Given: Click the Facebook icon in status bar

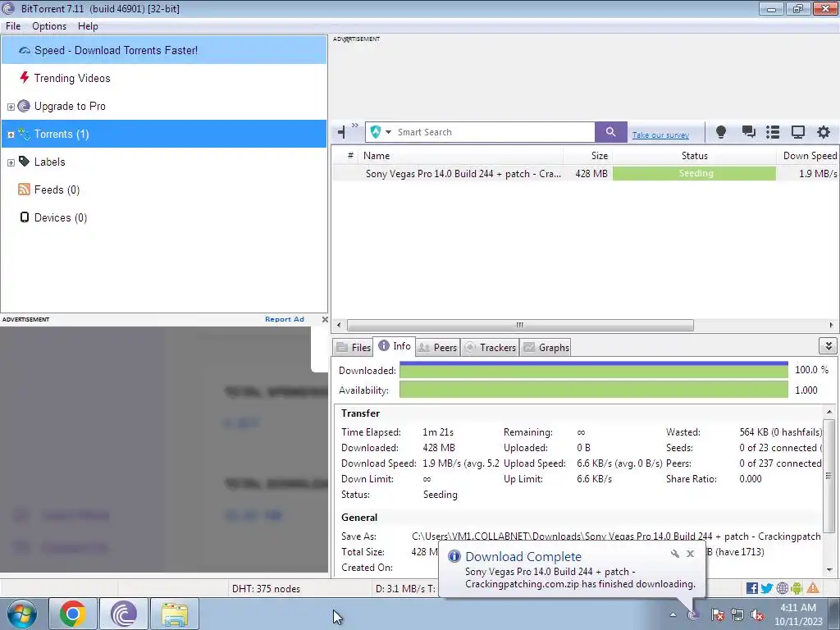Looking at the screenshot, I should click(752, 588).
